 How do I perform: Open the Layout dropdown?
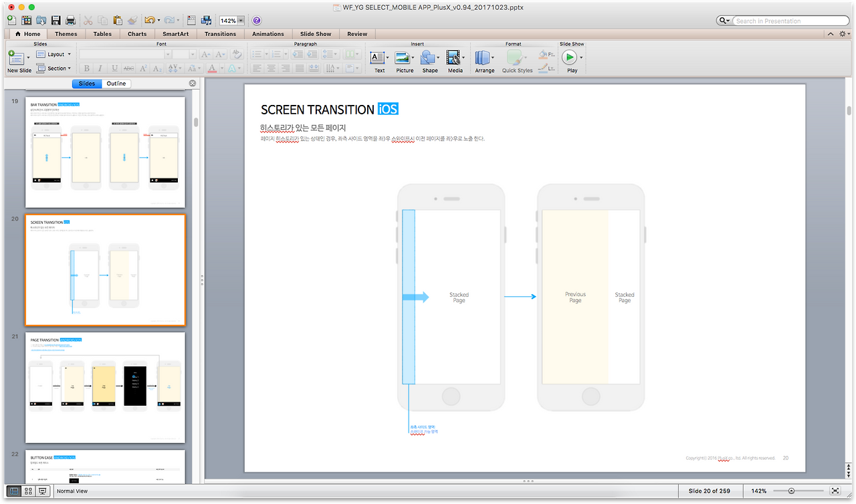pos(54,54)
